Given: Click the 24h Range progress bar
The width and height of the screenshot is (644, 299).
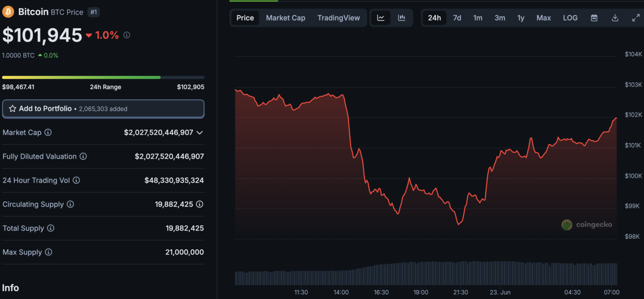Looking at the screenshot, I should coord(103,77).
